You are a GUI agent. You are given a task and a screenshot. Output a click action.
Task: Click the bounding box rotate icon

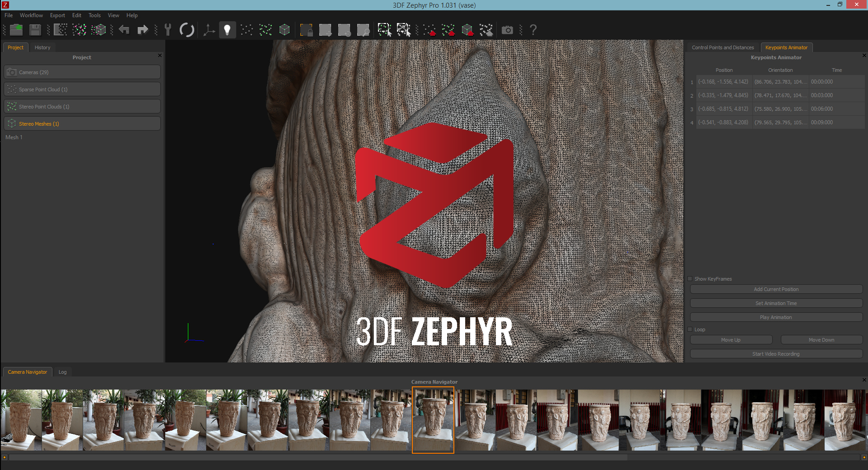(x=344, y=30)
